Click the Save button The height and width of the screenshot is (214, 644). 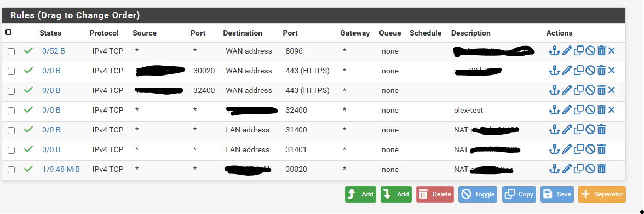(558, 194)
